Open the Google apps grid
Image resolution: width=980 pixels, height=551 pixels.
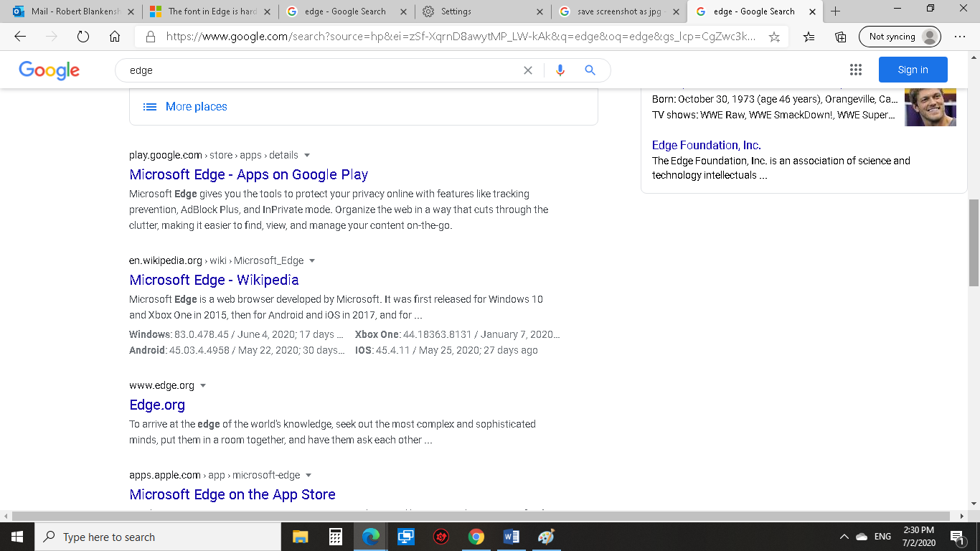point(856,69)
